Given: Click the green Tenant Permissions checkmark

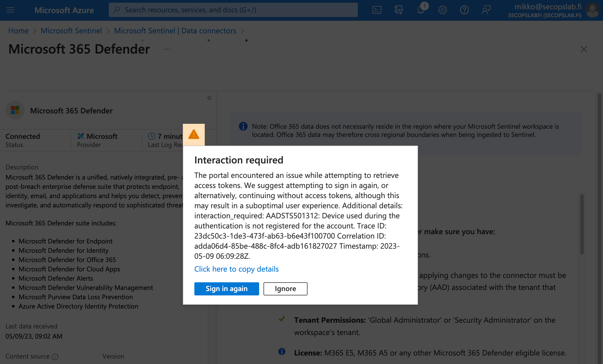Looking at the screenshot, I should click(x=282, y=319).
